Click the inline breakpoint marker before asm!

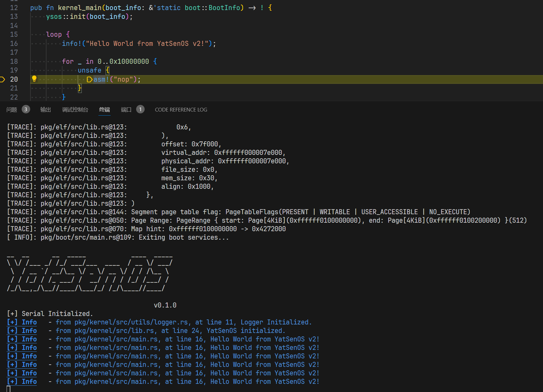[x=90, y=79]
